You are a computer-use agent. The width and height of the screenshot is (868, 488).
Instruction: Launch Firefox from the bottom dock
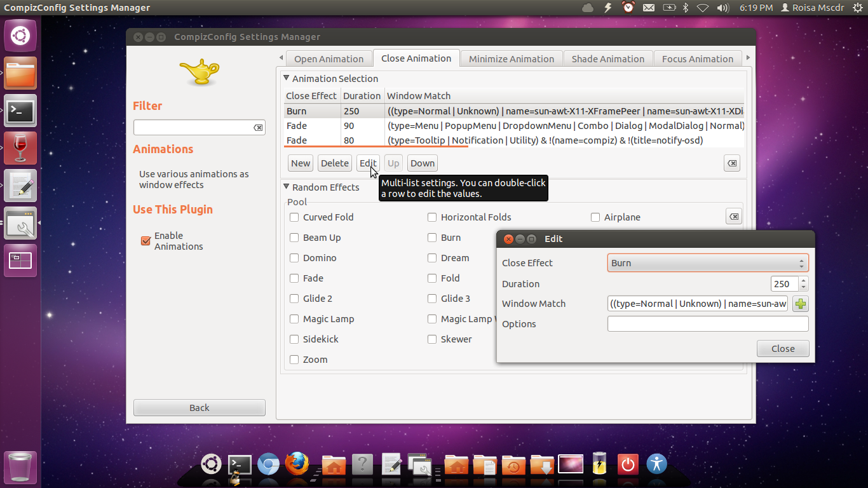click(297, 464)
